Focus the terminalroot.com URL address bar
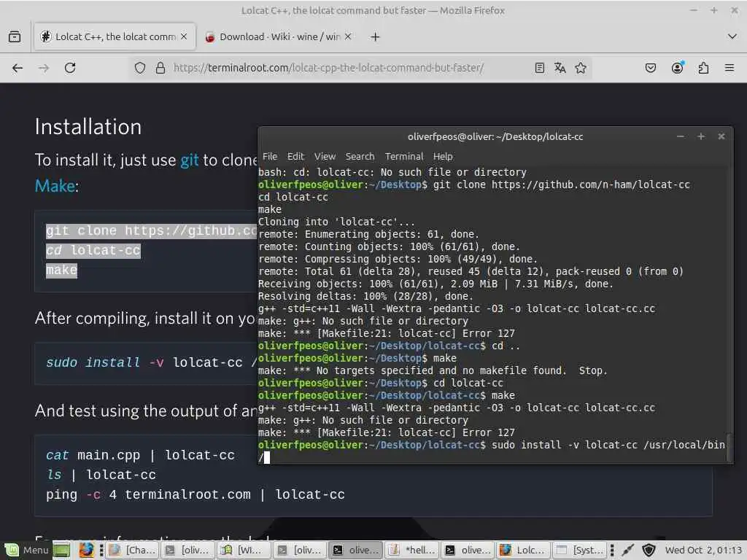 pos(329,68)
